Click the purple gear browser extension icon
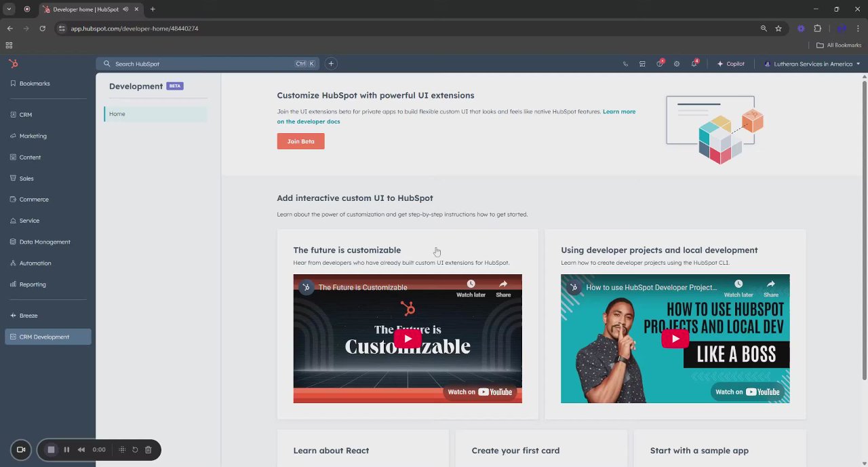The height and width of the screenshot is (467, 868). pos(801,29)
